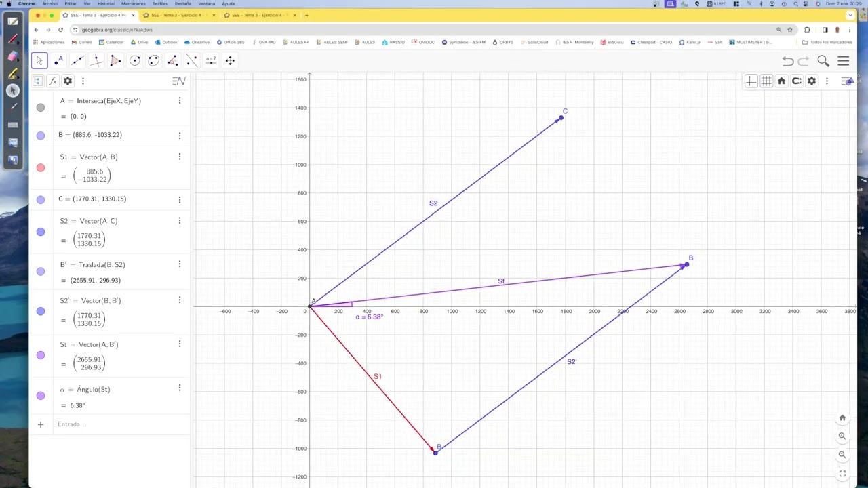Toggle visibility of vector S2'
The width and height of the screenshot is (868, 488).
(41, 311)
